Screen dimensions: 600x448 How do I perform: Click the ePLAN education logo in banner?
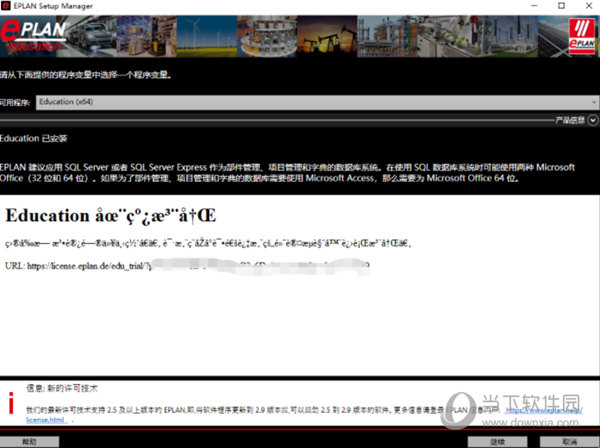(x=33, y=36)
